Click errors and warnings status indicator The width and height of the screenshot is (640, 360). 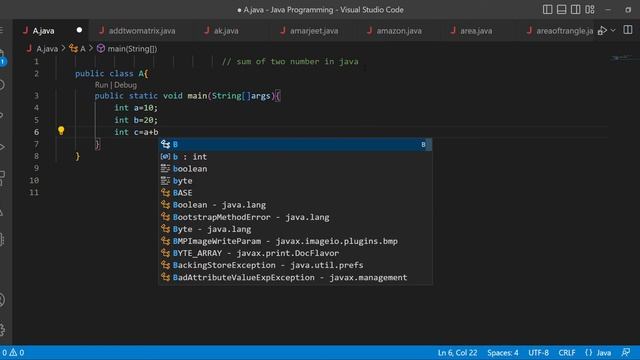click(x=13, y=353)
